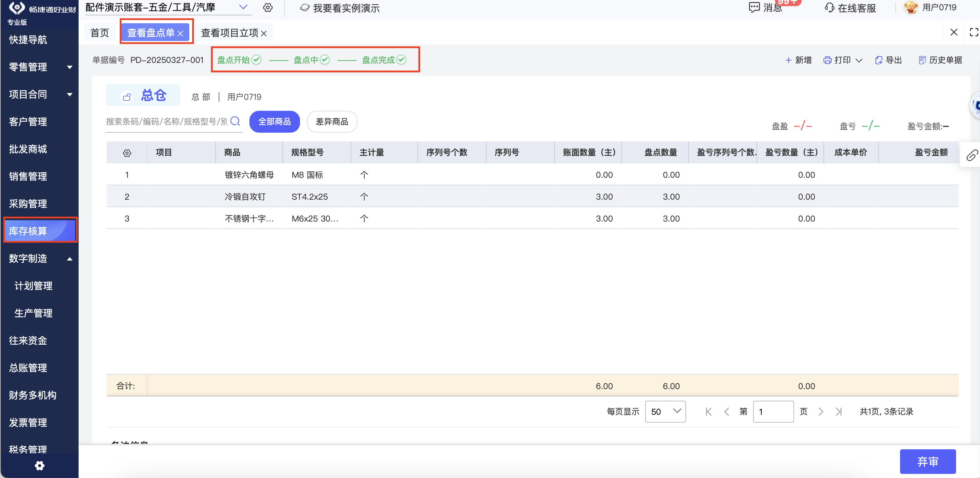Click the 打印 print button
The height and width of the screenshot is (478, 980).
[x=837, y=60]
